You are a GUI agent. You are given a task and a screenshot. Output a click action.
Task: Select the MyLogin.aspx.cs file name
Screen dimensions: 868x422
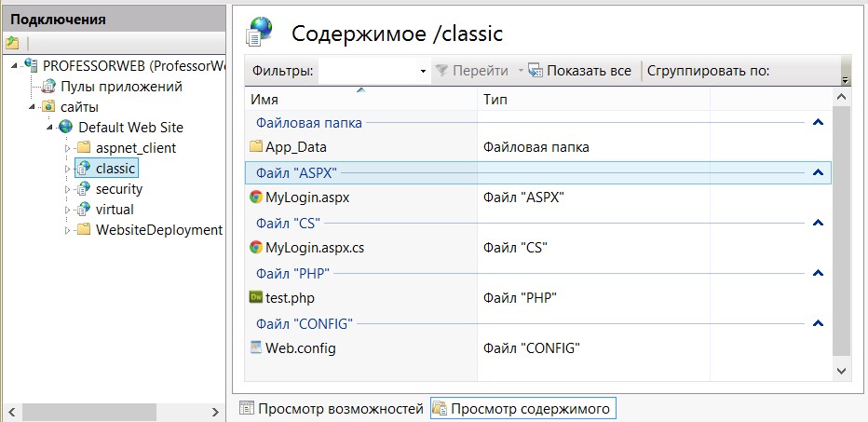point(315,248)
